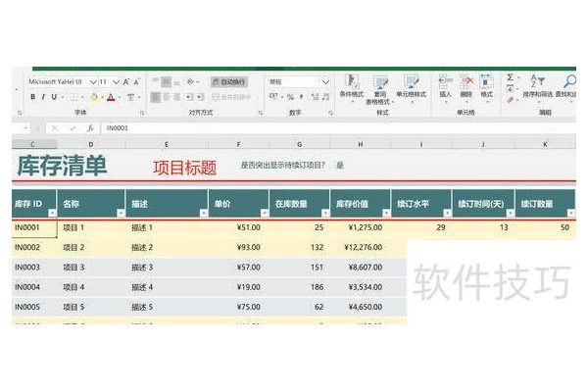Select column H header
Viewport: 588px width, 392px height.
click(361, 144)
